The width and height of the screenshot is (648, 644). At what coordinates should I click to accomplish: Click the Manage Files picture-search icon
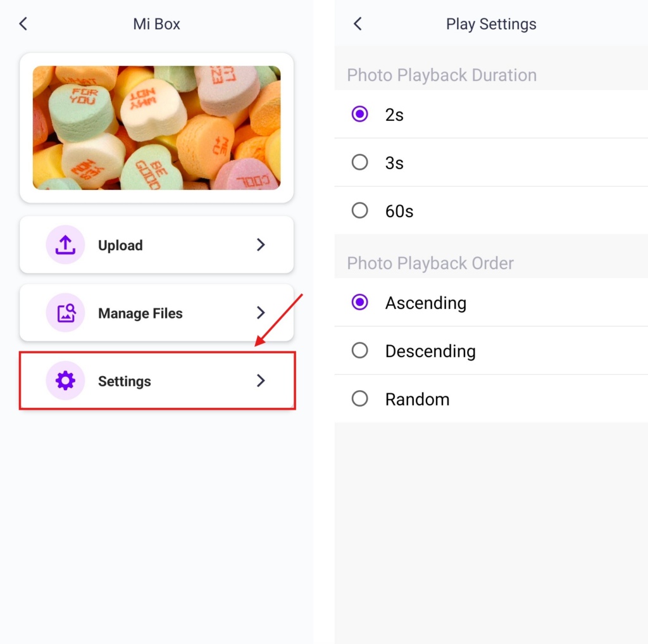tap(65, 313)
